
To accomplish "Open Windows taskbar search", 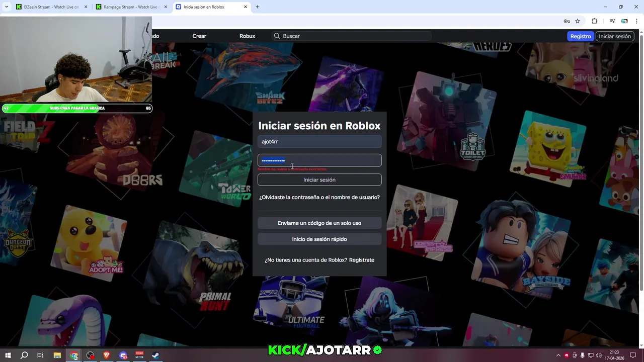I will (x=24, y=355).
